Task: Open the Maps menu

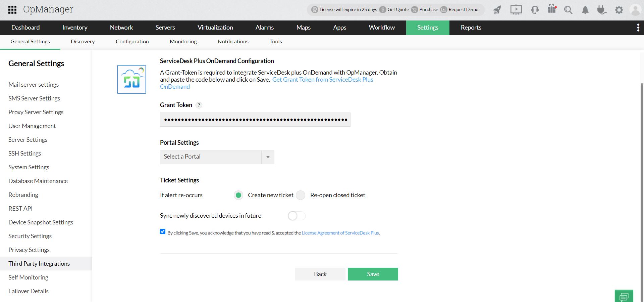Action: pos(304,28)
